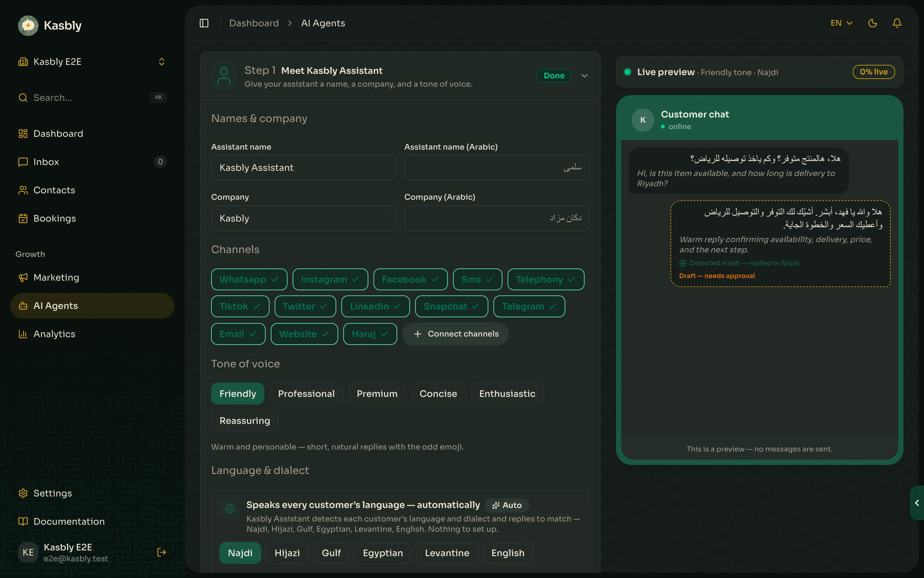Open Marketing in the sidebar
924x578 pixels.
(x=92, y=277)
